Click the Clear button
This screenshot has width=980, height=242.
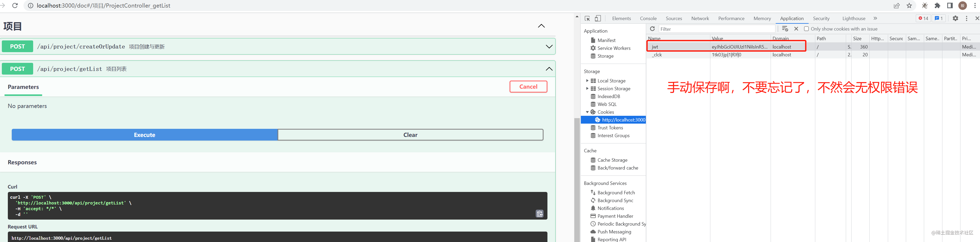410,135
